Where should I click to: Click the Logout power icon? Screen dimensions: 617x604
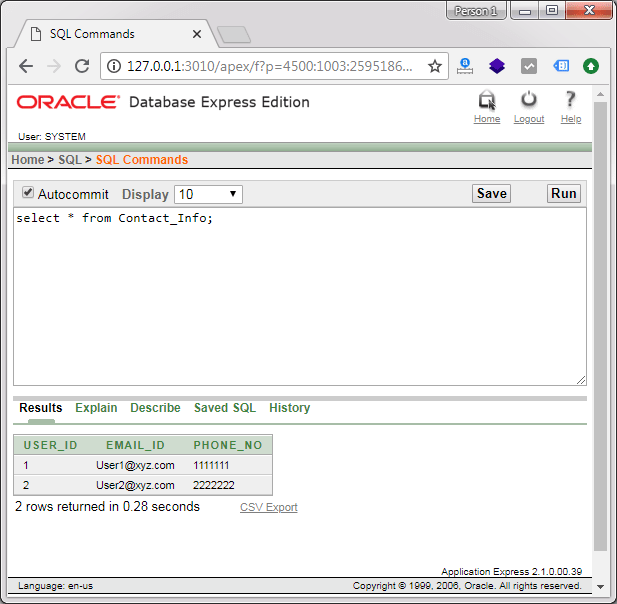tap(528, 100)
